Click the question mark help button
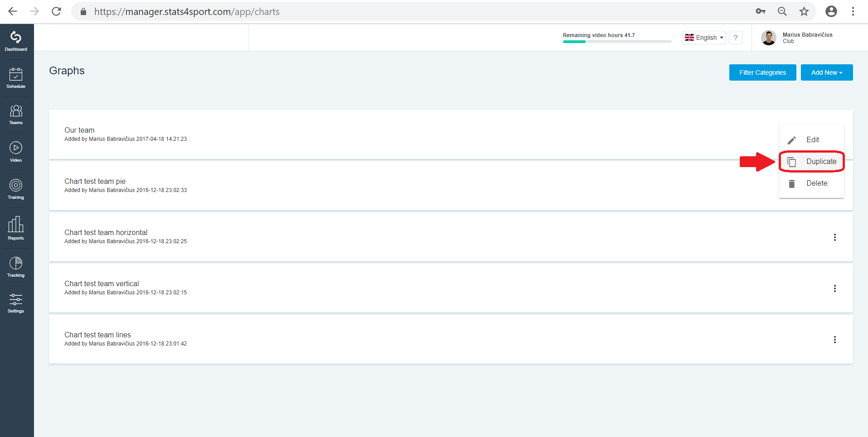 [x=736, y=38]
